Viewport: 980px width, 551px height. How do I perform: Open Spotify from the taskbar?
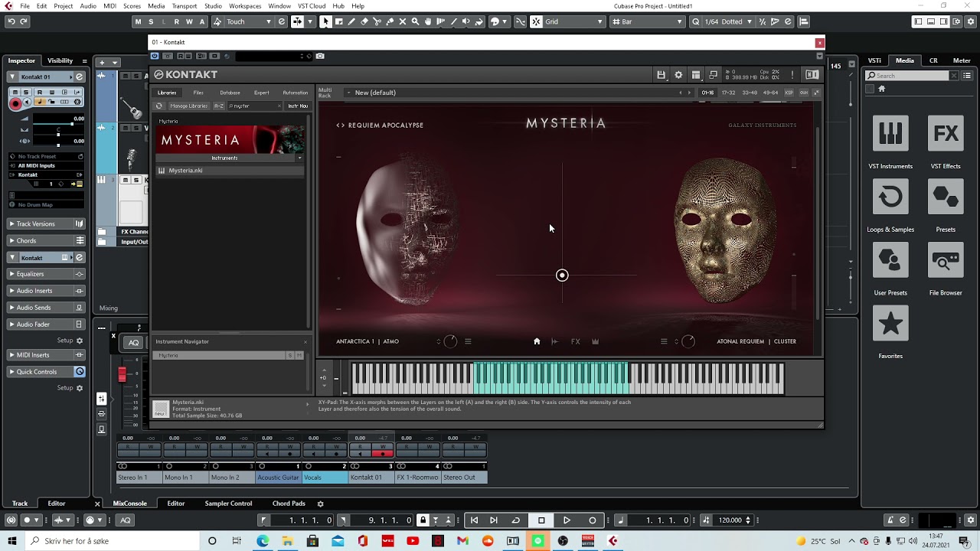[537, 541]
